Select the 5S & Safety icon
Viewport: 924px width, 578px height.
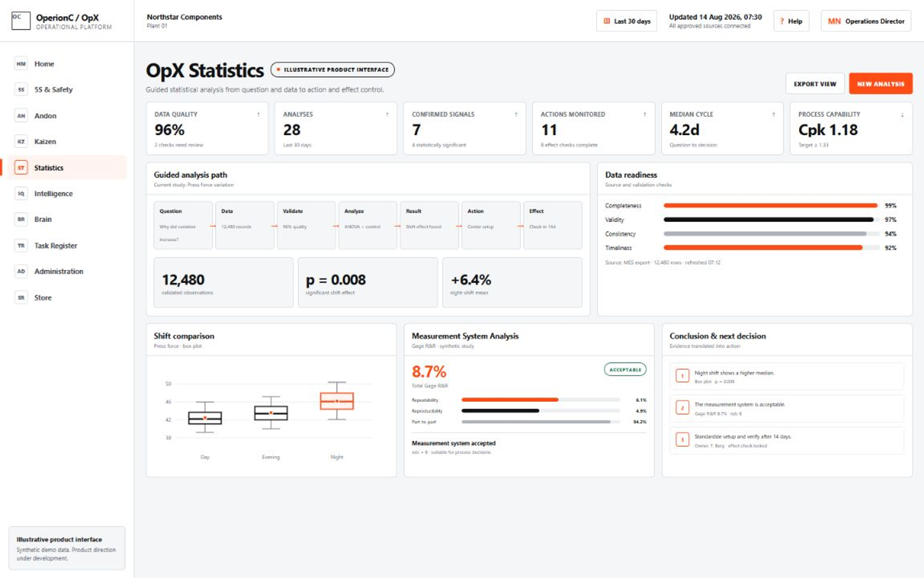[21, 90]
